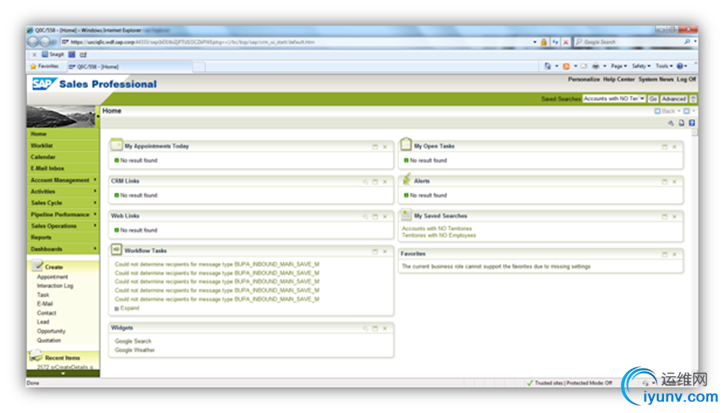
Task: Open the IE Page dropdown menu
Action: [x=619, y=66]
